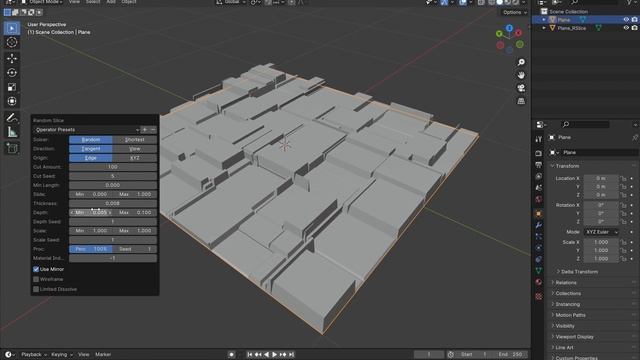Select the Shortest solver option
The width and height of the screenshot is (640, 360).
coord(135,140)
